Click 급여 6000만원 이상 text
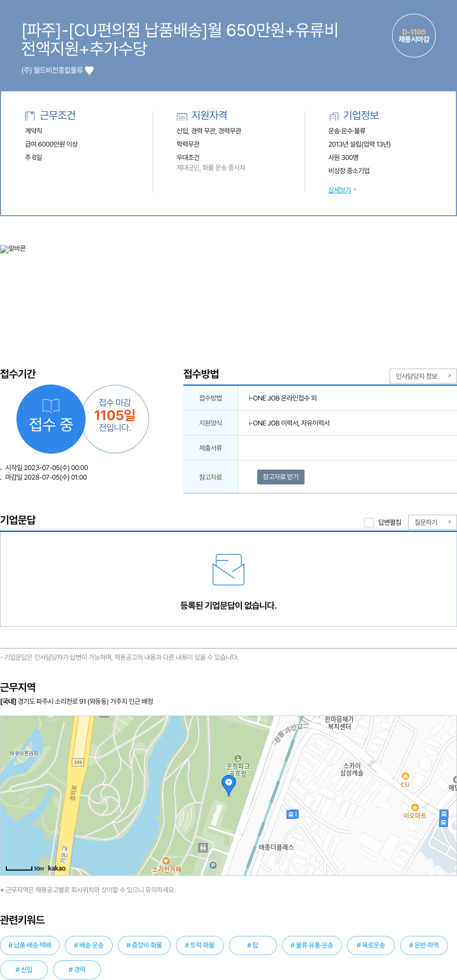 [x=51, y=144]
